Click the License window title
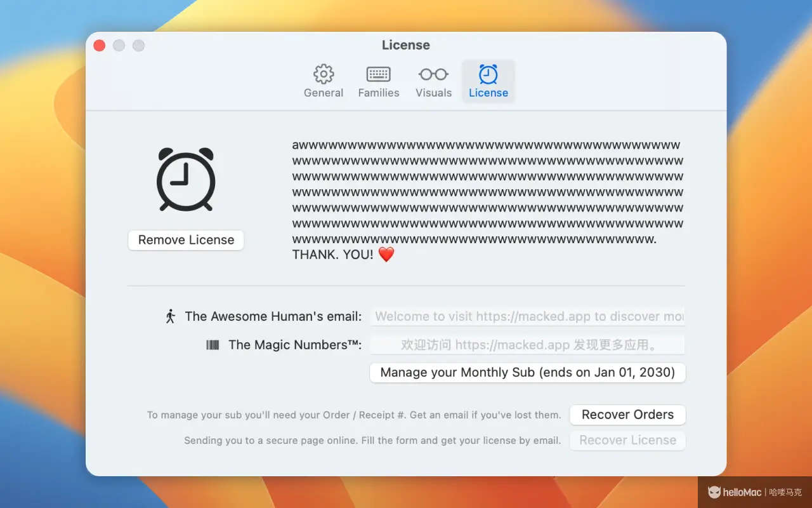This screenshot has width=812, height=508. coord(406,45)
